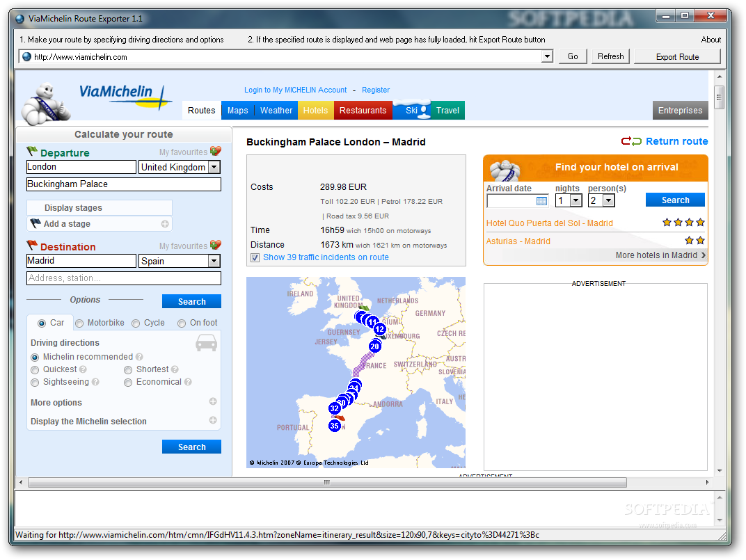Click Display stages
Screen dimensions: 746x560
tap(100, 208)
